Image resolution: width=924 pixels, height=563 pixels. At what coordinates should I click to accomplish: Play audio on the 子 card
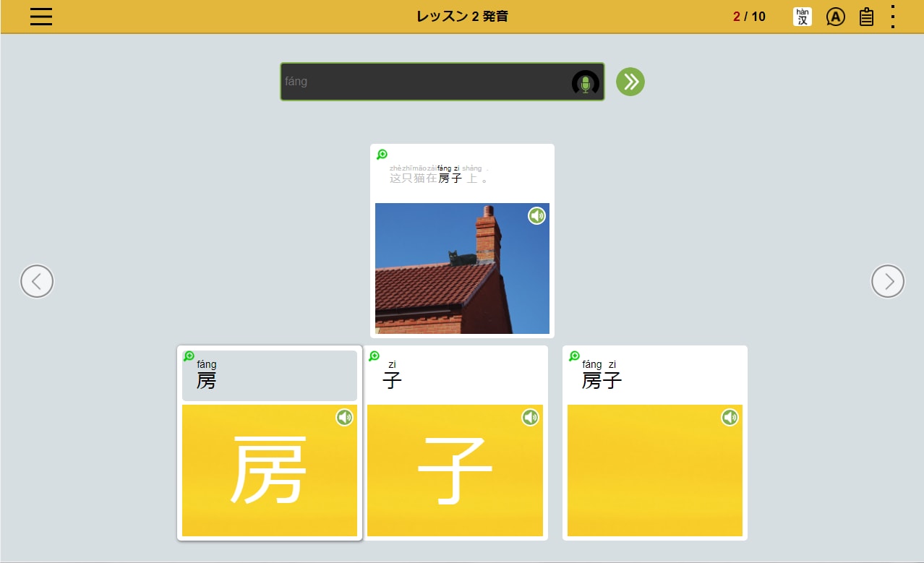click(529, 417)
